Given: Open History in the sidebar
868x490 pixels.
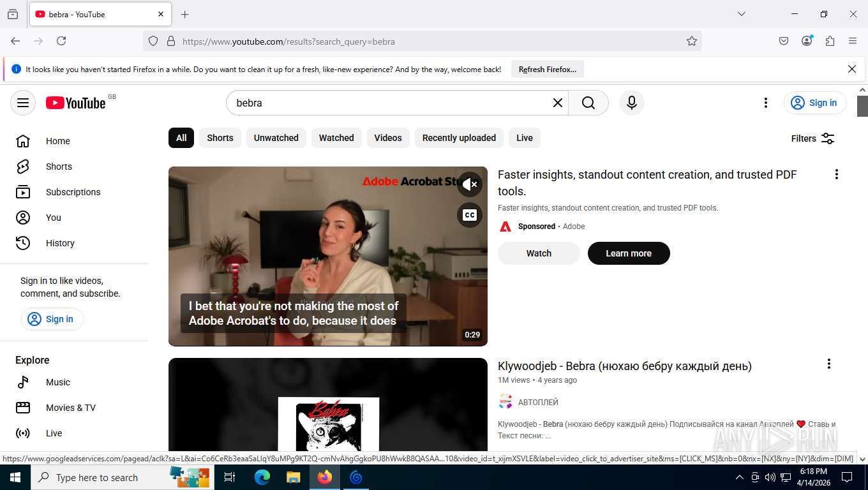Looking at the screenshot, I should pyautogui.click(x=74, y=243).
